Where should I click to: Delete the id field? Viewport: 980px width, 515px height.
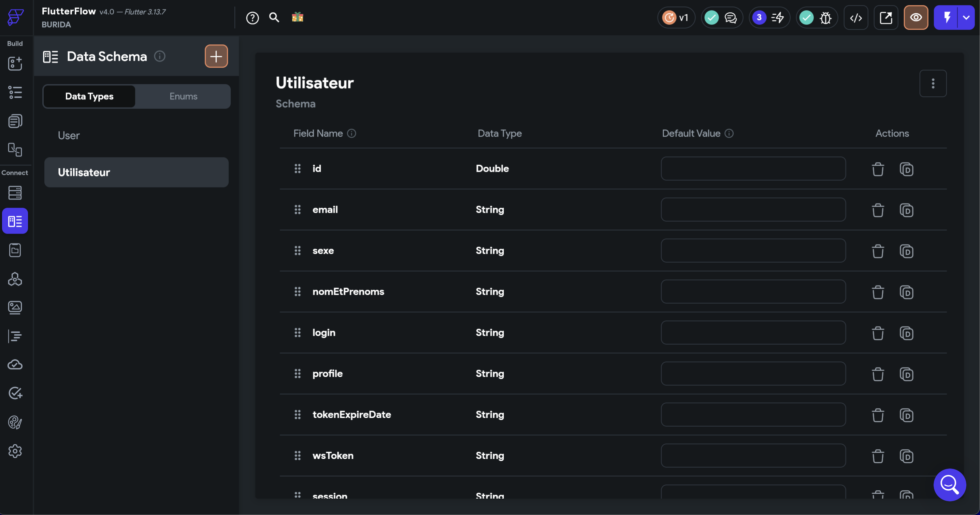[878, 169]
